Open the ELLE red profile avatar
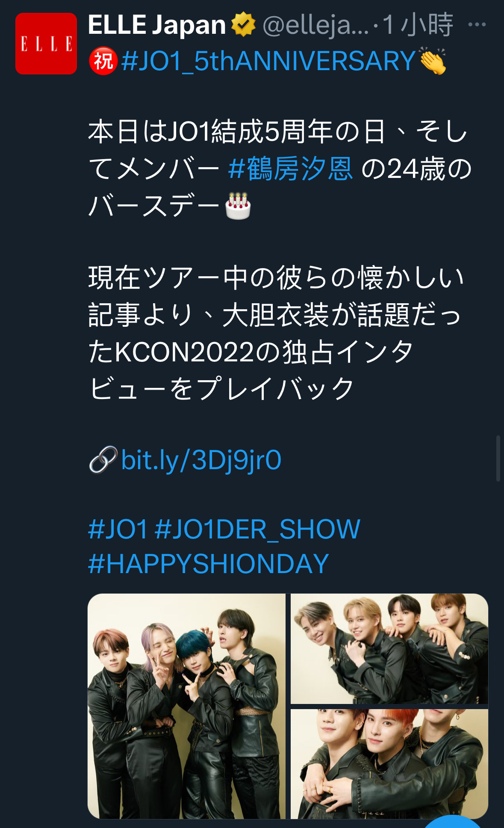The height and width of the screenshot is (828, 504). click(46, 44)
